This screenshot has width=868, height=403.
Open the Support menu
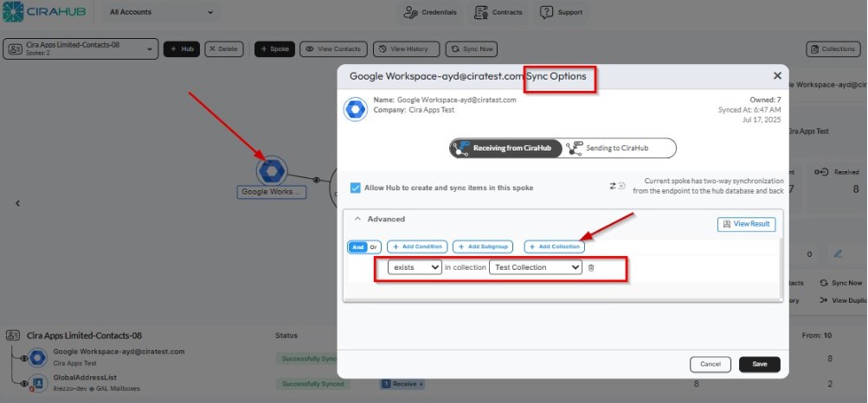point(562,12)
